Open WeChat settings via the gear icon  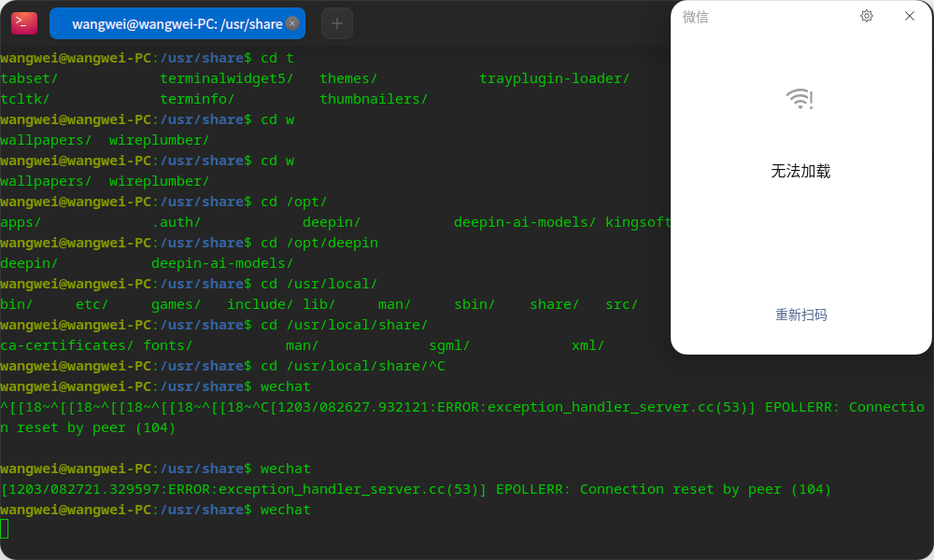pyautogui.click(x=867, y=16)
